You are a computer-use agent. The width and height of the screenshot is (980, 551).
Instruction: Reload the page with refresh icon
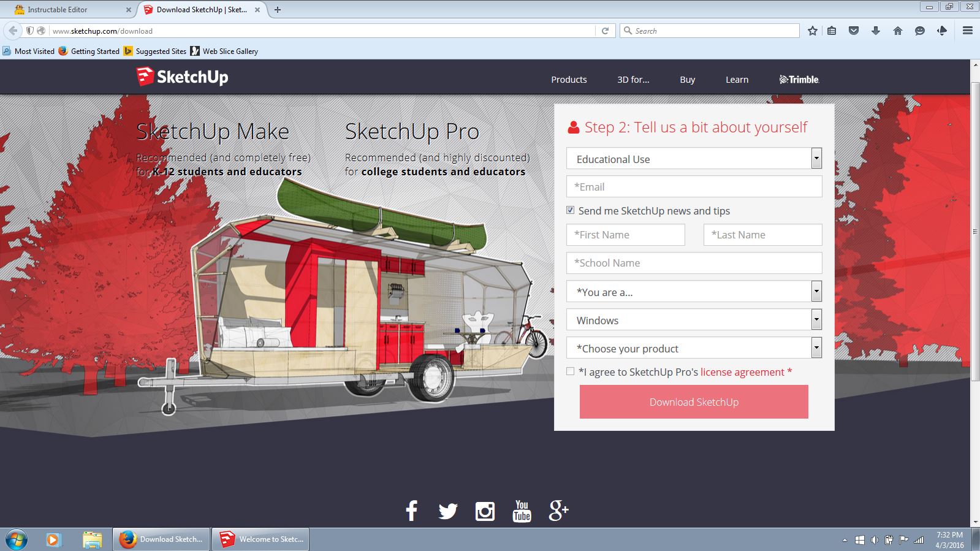(x=605, y=31)
